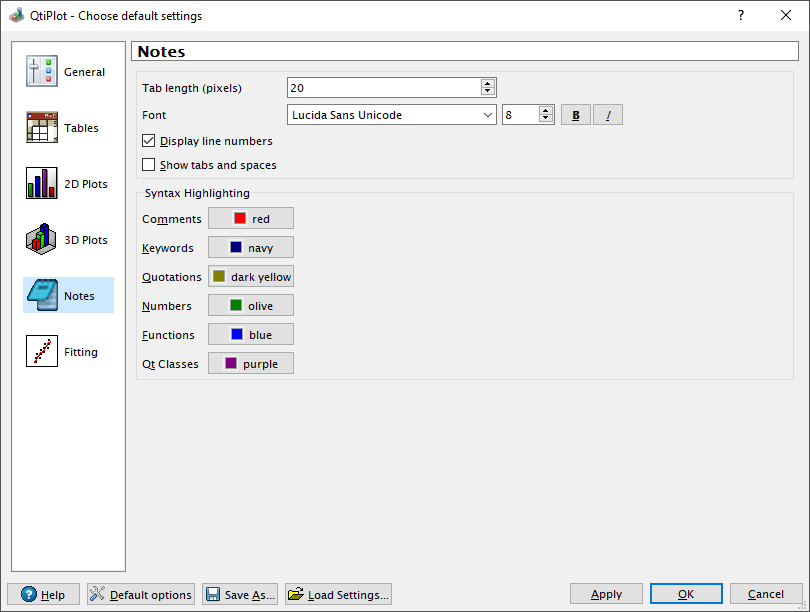810x612 pixels.
Task: Disable Display line numbers
Action: click(149, 140)
